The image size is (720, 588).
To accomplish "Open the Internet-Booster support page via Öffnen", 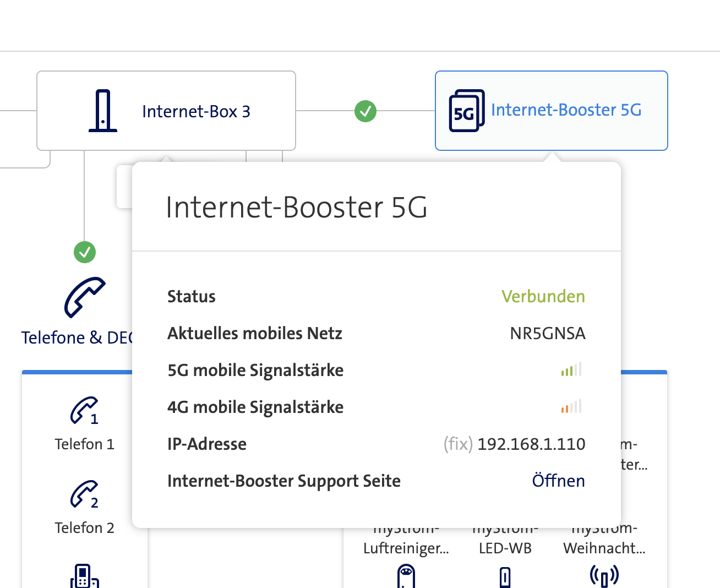I will coord(558,481).
